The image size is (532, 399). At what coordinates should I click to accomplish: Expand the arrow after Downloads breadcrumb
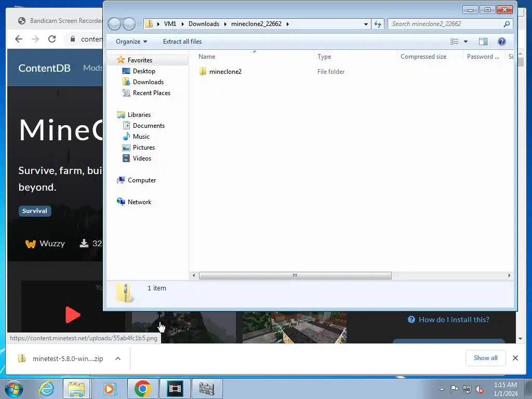225,24
